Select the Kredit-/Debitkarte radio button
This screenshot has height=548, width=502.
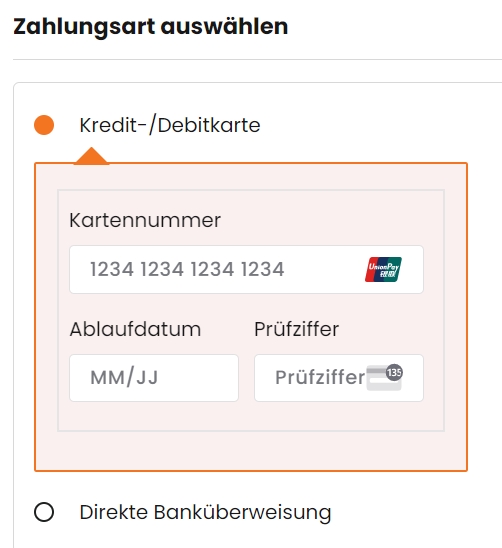click(44, 125)
